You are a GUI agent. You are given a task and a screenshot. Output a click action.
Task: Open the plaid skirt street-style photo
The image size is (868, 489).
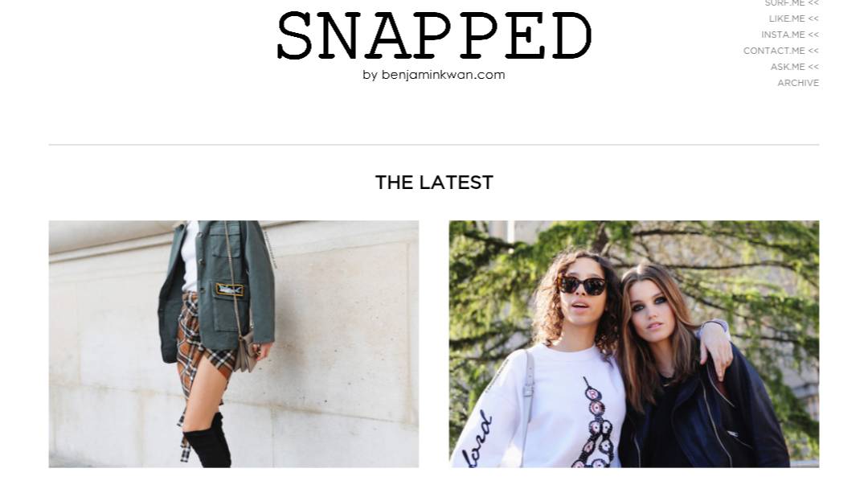pos(234,344)
